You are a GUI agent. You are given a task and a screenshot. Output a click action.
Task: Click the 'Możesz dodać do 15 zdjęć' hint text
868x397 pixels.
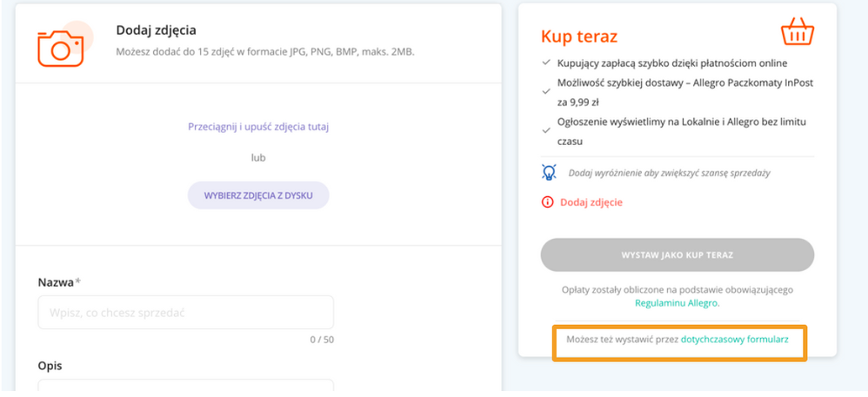(265, 52)
